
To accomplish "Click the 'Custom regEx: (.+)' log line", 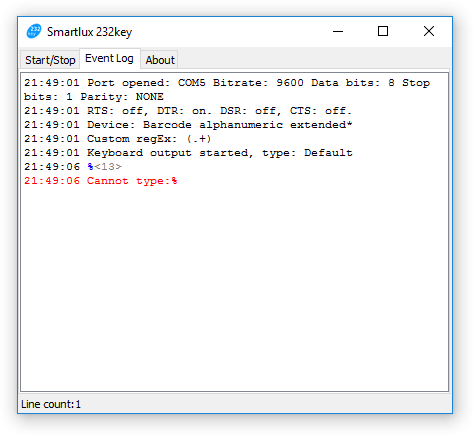I will (118, 139).
